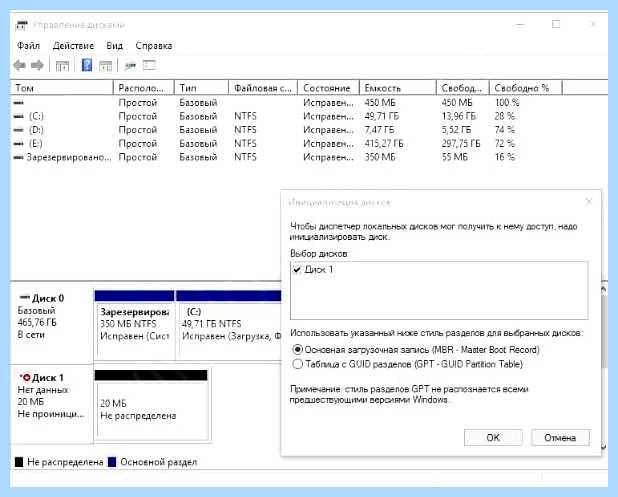The image size is (618, 497).
Task: Toggle the Диск 1 checkbox in dialog
Action: (x=297, y=270)
